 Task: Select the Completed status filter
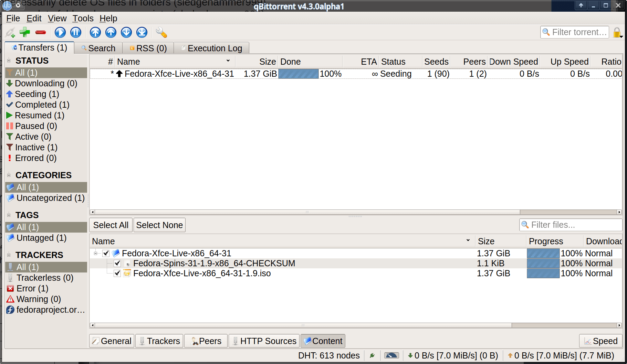(46, 105)
